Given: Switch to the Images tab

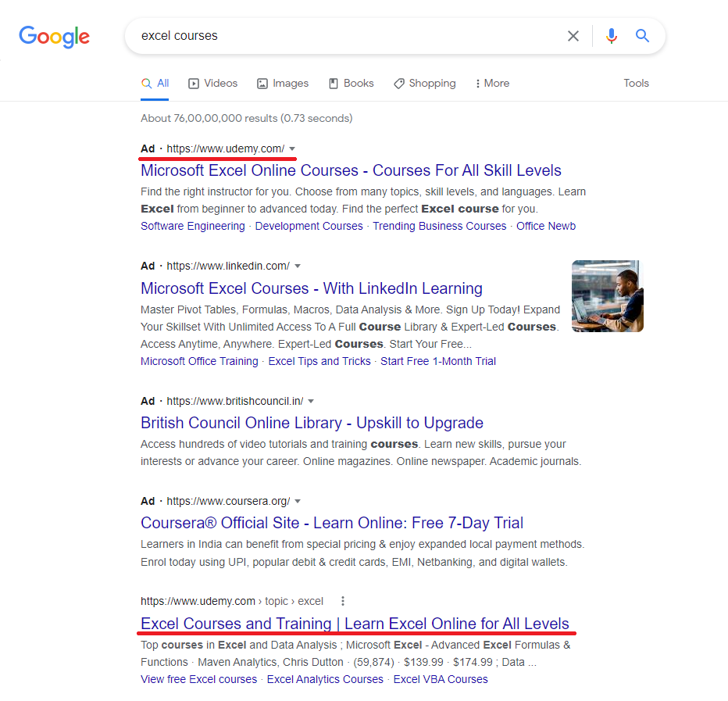Looking at the screenshot, I should 283,83.
